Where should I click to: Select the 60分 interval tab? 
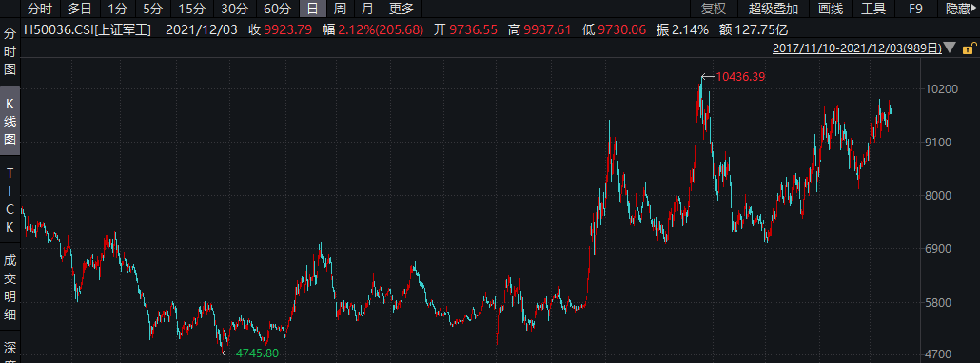pos(277,9)
